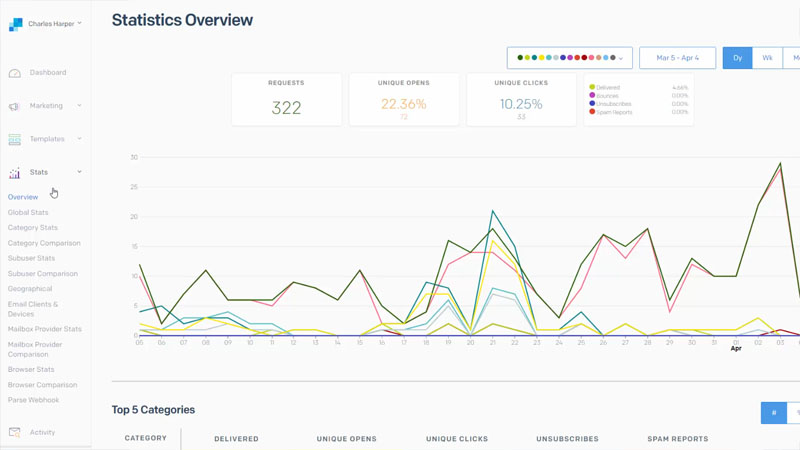Open the colored metrics selector dropdown
The image size is (800, 450).
coord(569,58)
